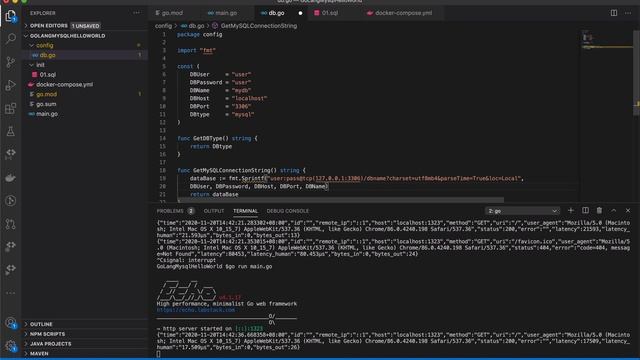The height and width of the screenshot is (360, 640).
Task: Open db.go in the file tree
Action: tap(85, 55)
